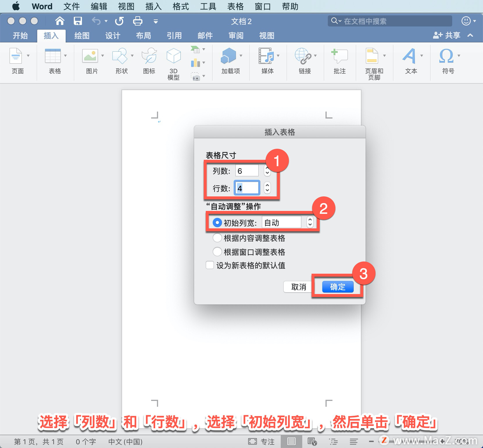Select the 初始列宽 radio button
This screenshot has height=448, width=483.
[217, 222]
